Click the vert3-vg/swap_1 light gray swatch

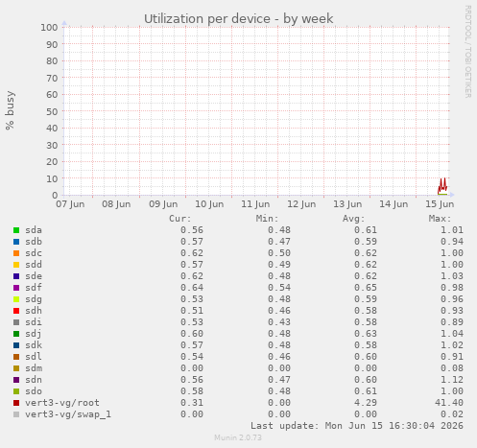(16, 414)
